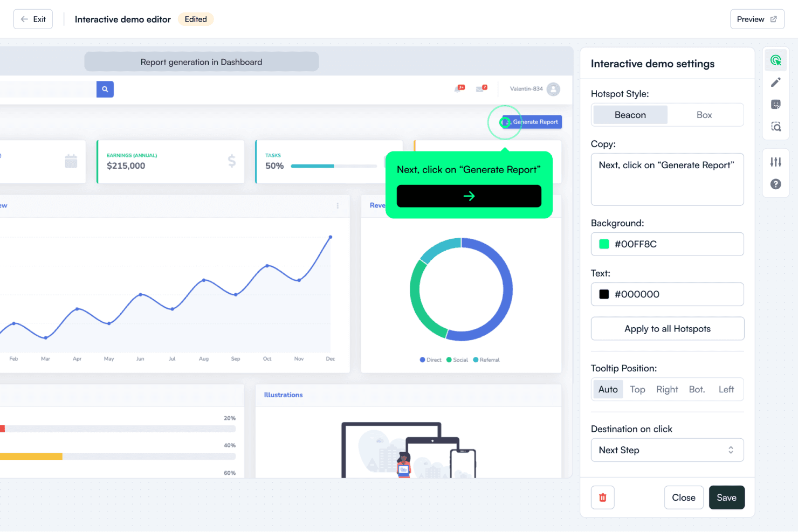
Task: Click the dollar icon on Earnings Annual card
Action: 232,161
